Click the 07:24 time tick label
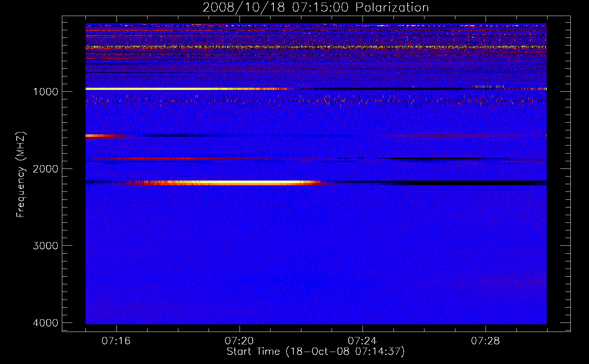 362,341
